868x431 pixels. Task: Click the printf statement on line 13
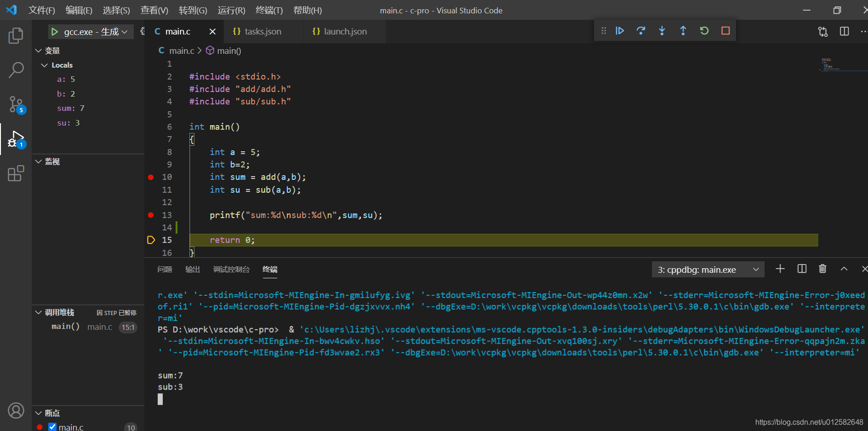296,215
